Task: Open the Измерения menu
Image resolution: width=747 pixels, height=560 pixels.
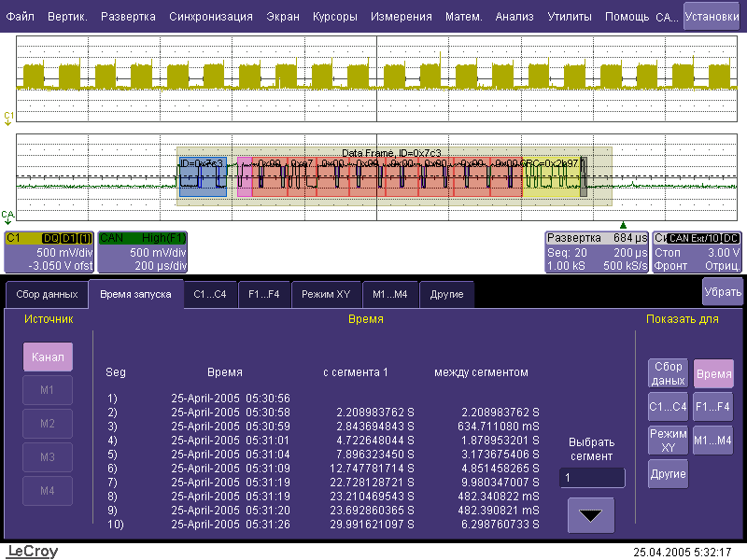Action: [x=401, y=17]
